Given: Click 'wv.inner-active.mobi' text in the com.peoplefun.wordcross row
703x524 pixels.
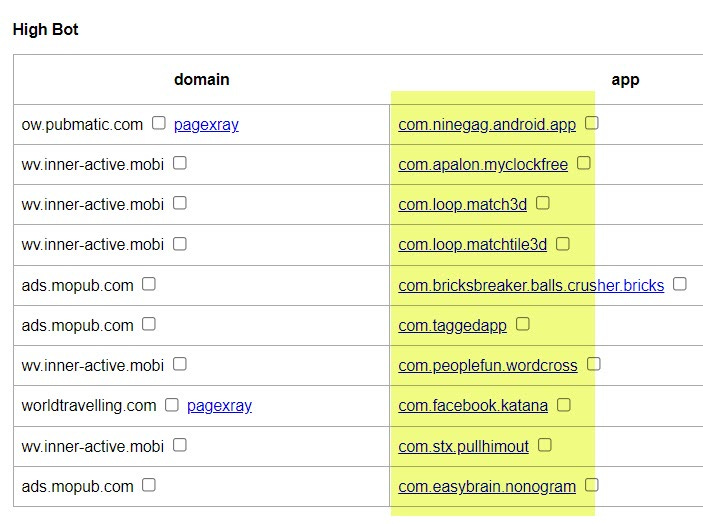Looking at the screenshot, I should pos(93,366).
